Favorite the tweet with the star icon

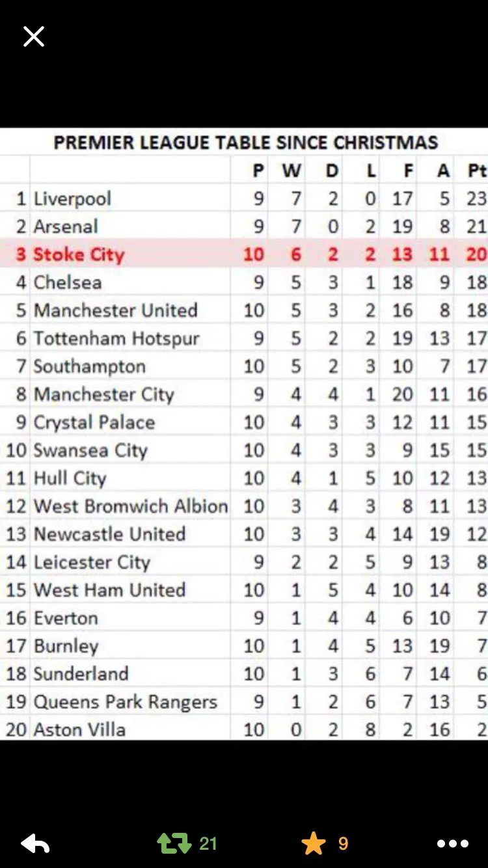pyautogui.click(x=314, y=844)
